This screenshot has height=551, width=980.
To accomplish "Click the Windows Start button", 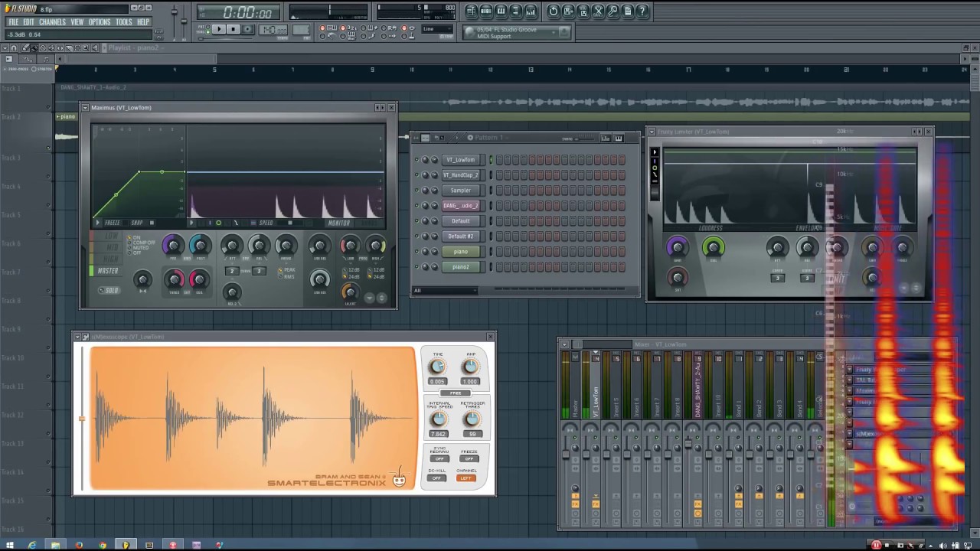I will 10,545.
